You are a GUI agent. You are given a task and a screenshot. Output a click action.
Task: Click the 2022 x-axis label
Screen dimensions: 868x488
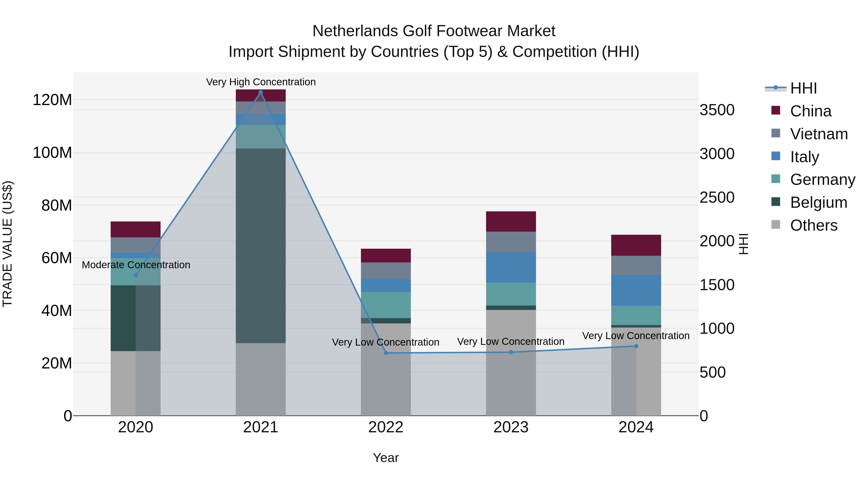[386, 427]
